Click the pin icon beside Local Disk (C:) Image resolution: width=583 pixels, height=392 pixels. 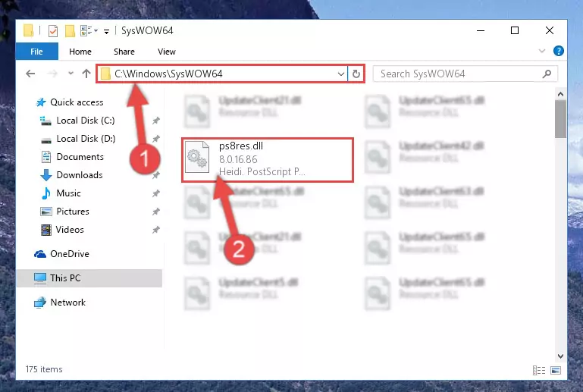tap(155, 121)
